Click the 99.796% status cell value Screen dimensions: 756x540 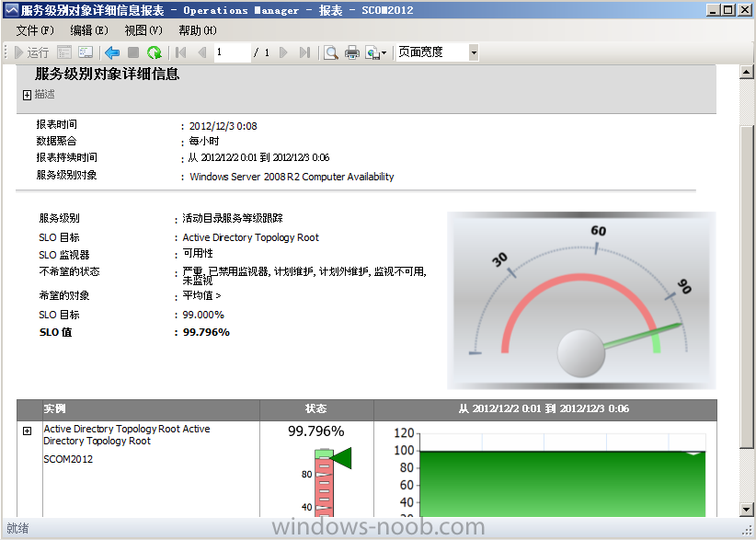point(315,431)
